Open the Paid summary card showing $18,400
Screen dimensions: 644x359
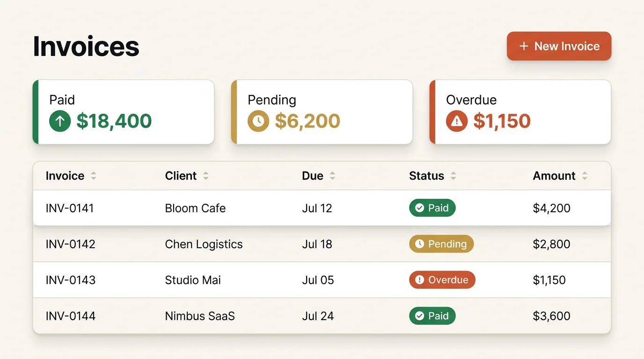[x=124, y=112]
